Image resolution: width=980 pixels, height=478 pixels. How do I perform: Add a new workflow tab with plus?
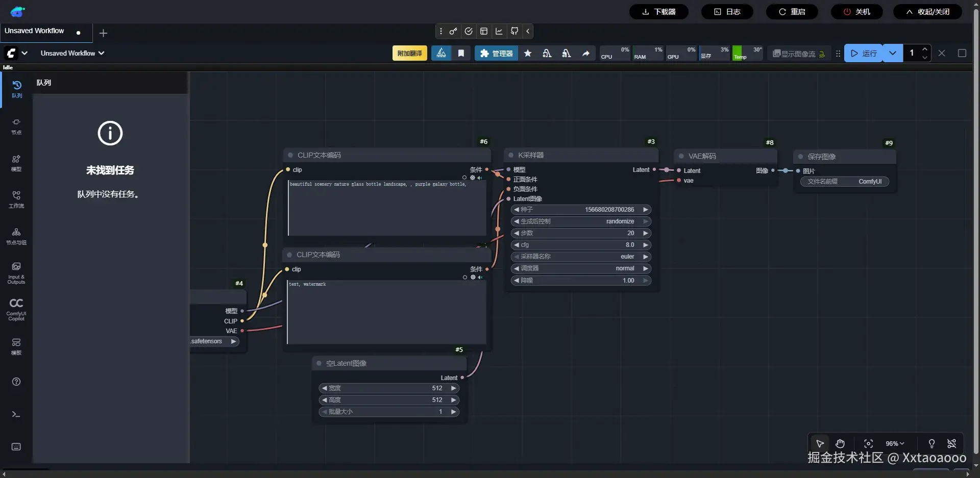[103, 33]
